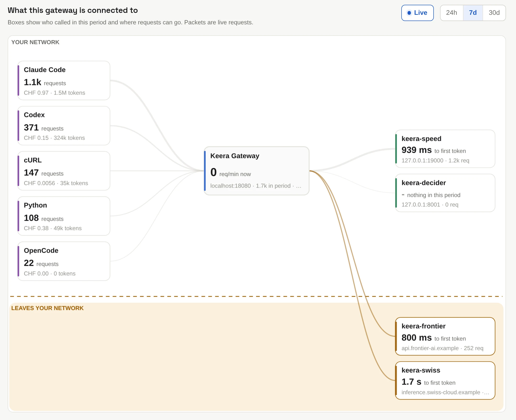Click 'CHF 0.38 · 49k tokens' text
The width and height of the screenshot is (516, 420).
(53, 228)
